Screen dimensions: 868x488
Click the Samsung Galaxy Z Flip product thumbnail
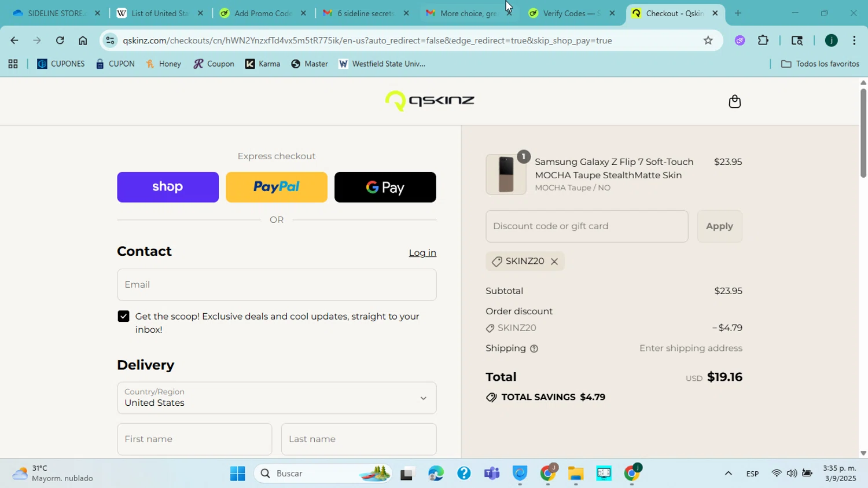[506, 174]
